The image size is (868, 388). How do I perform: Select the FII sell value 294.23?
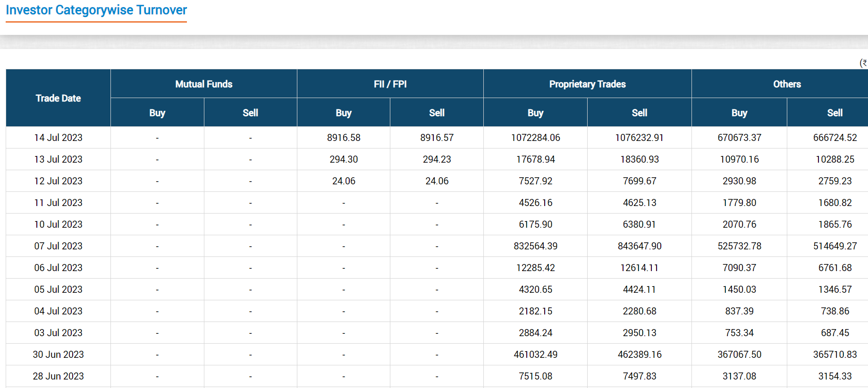437,159
